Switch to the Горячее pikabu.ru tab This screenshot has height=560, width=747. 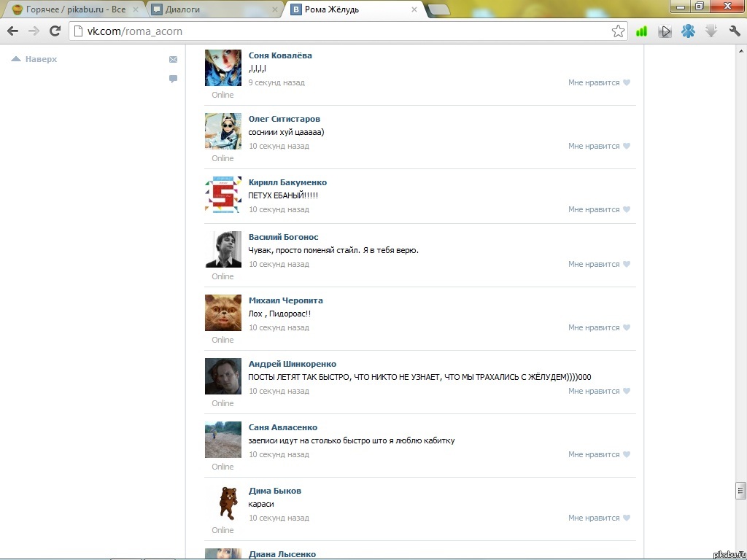[69, 9]
